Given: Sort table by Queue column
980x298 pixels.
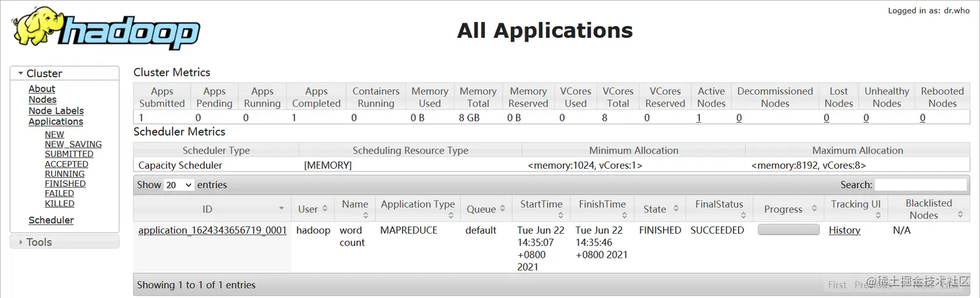Looking at the screenshot, I should pyautogui.click(x=485, y=209).
